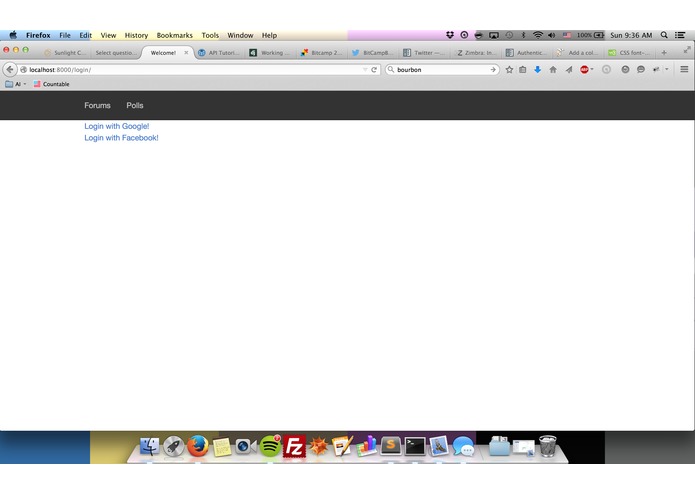Expand the AI bookmarks folder
The height and width of the screenshot is (494, 695).
(16, 84)
